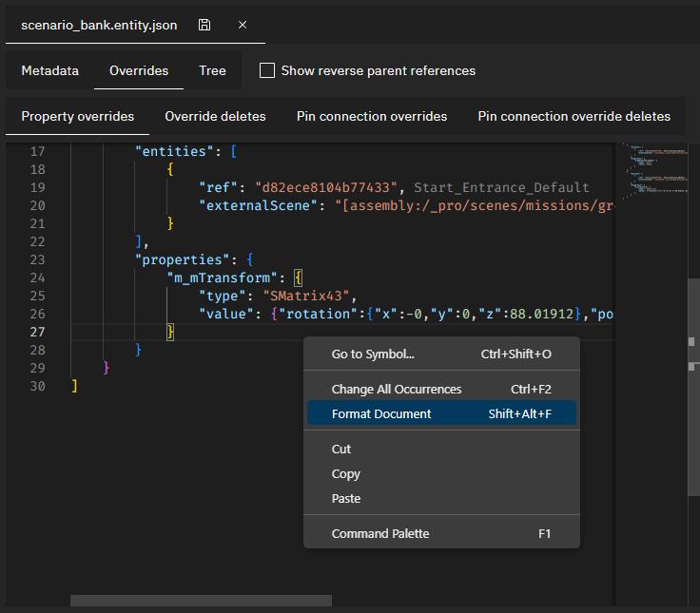Open Pin connection overrides sub-tab
The image size is (700, 613).
(372, 117)
